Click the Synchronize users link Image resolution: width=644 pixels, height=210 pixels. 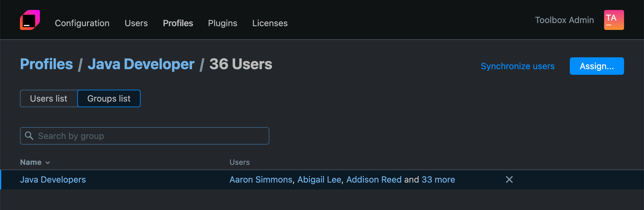[517, 66]
